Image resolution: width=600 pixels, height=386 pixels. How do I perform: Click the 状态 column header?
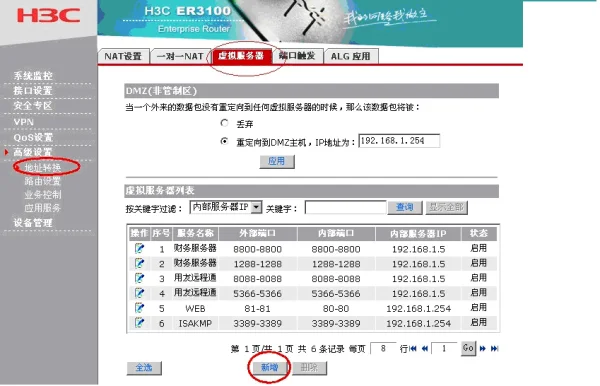(479, 233)
